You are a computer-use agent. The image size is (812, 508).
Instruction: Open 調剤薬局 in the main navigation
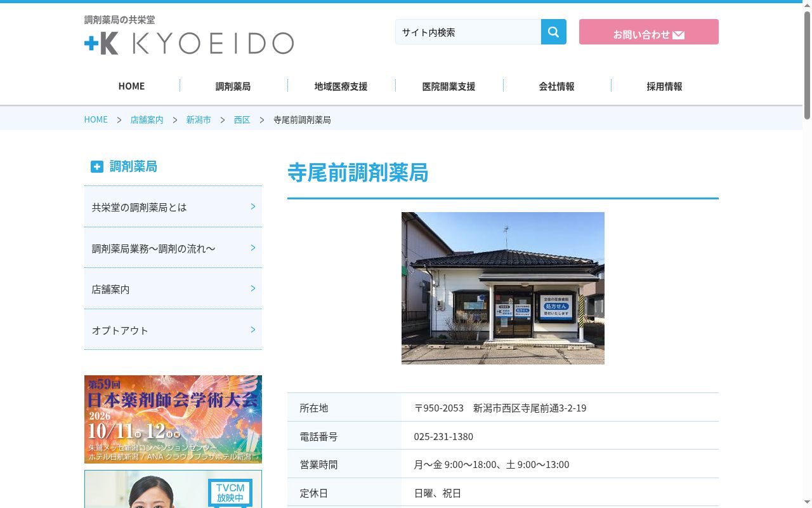click(233, 86)
